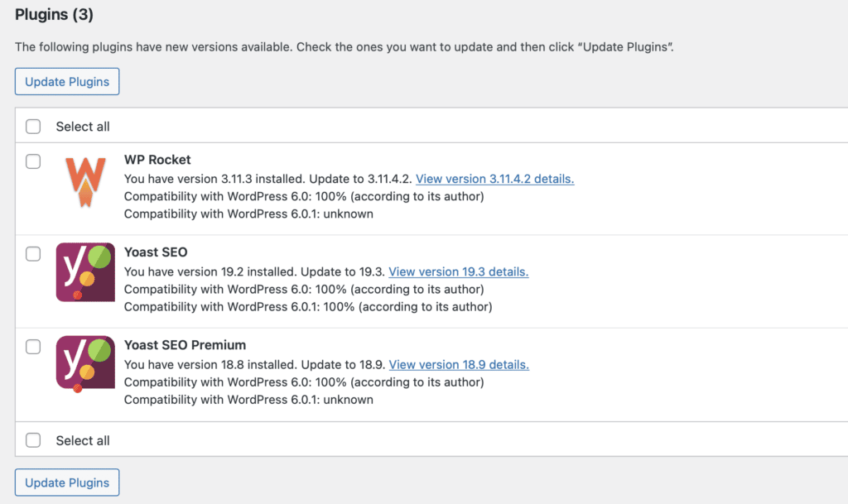This screenshot has width=848, height=504.
Task: Select the WP Rocket plugin title
Action: tap(157, 160)
